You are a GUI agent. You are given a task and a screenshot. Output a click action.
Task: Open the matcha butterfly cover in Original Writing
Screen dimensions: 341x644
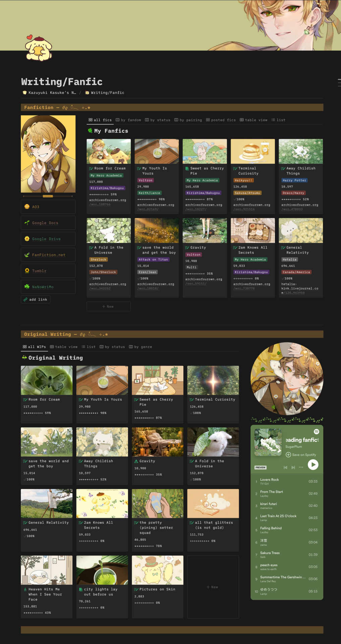coord(47,380)
